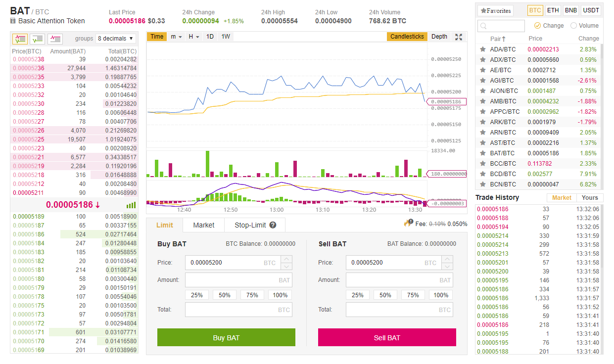The image size is (614, 364).
Task: Click the Basic Attention Token info icon
Action: 13,21
